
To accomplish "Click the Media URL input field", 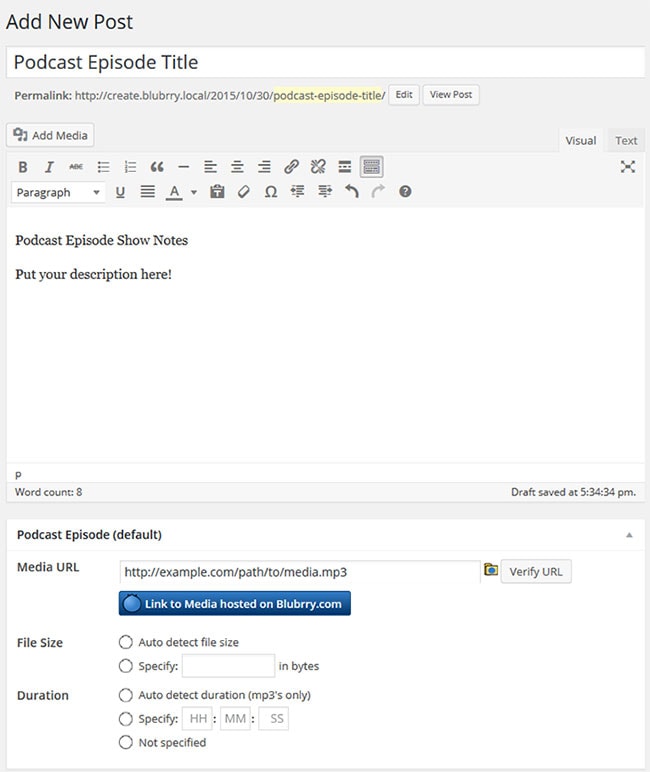I will coord(300,572).
